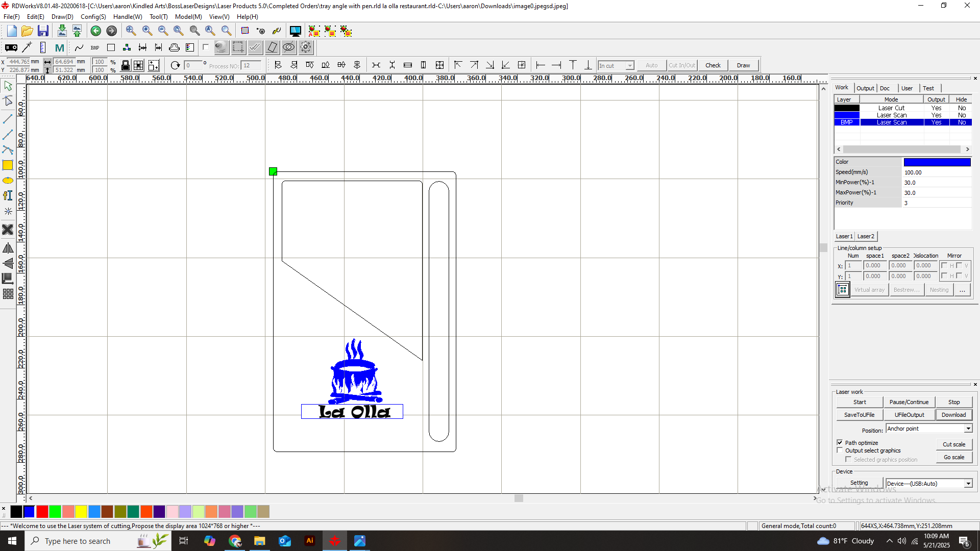Screen dimensions: 980x551
Task: Switch to the Output tab
Action: [865, 88]
